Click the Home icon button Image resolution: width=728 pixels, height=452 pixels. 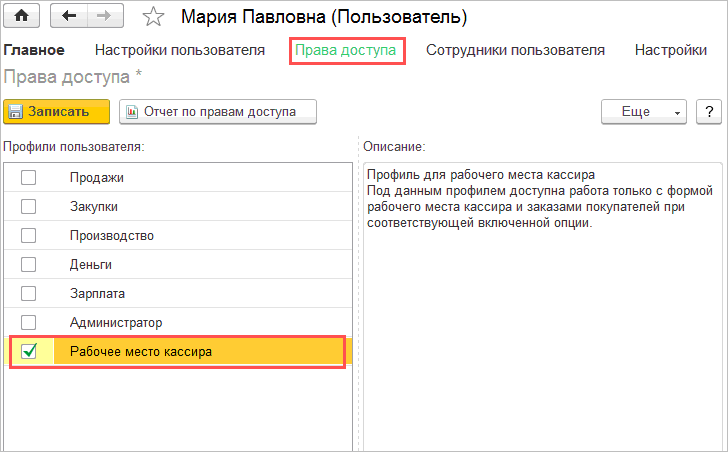[x=22, y=16]
